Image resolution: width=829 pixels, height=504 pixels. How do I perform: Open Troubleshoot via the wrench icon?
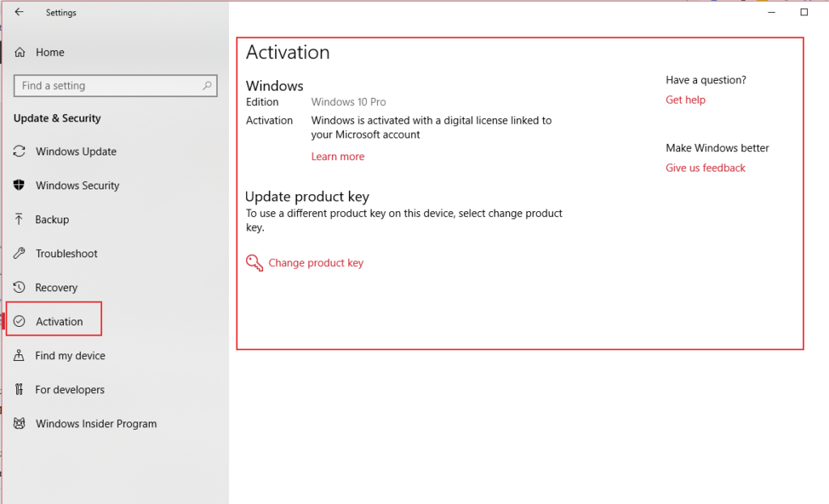tap(19, 253)
